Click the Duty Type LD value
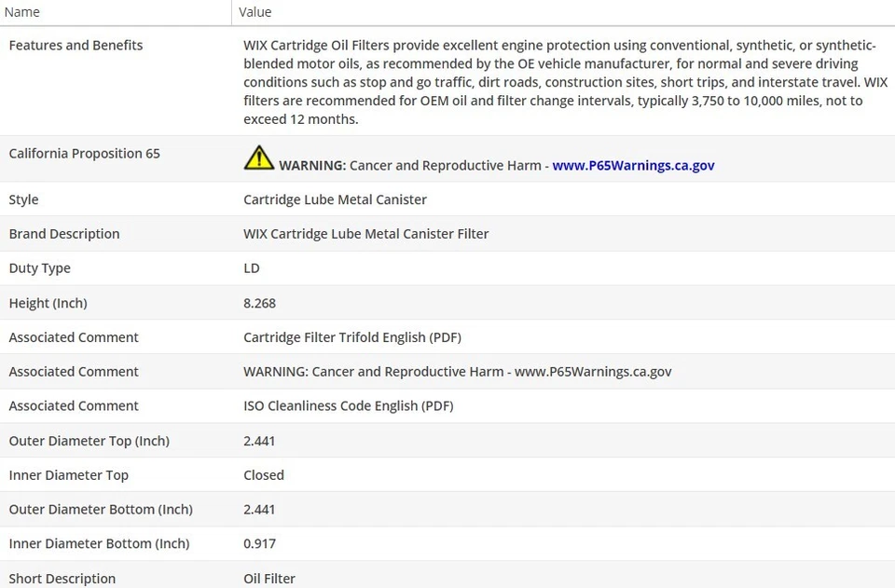This screenshot has width=895, height=588. pyautogui.click(x=252, y=268)
